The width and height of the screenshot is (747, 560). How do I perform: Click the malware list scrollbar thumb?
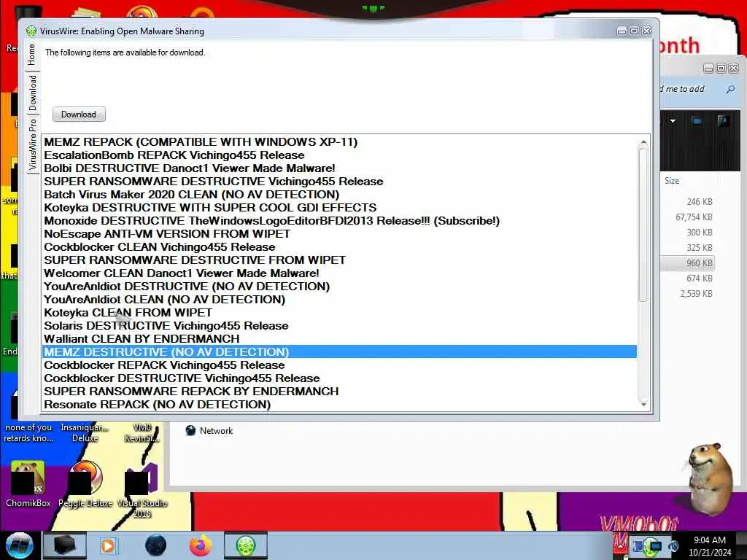643,225
